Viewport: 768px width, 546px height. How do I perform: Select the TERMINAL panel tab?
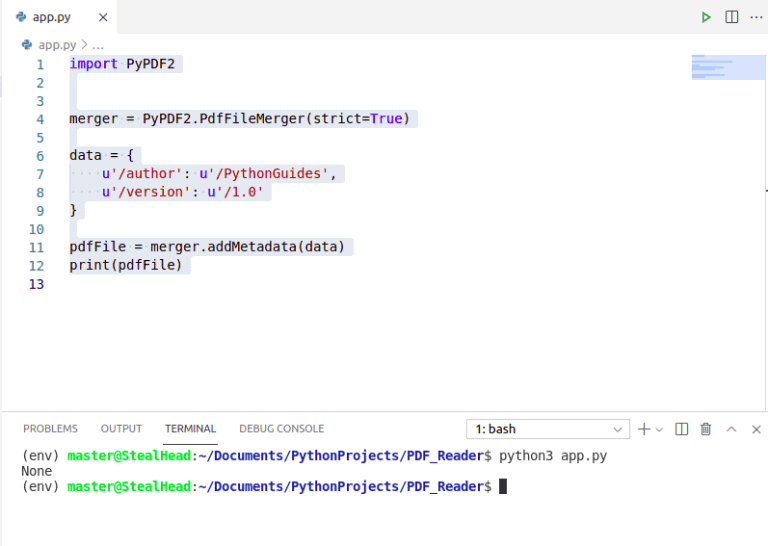point(191,429)
